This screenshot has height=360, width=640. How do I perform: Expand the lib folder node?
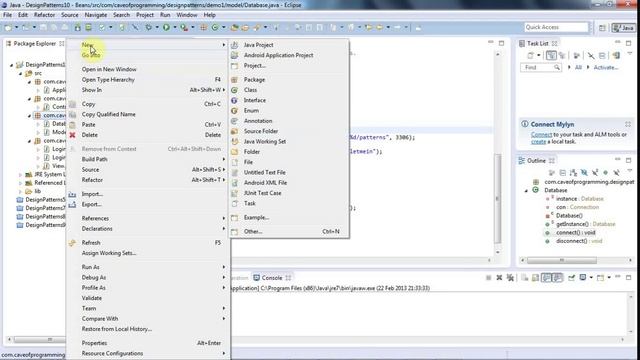(x=20, y=191)
